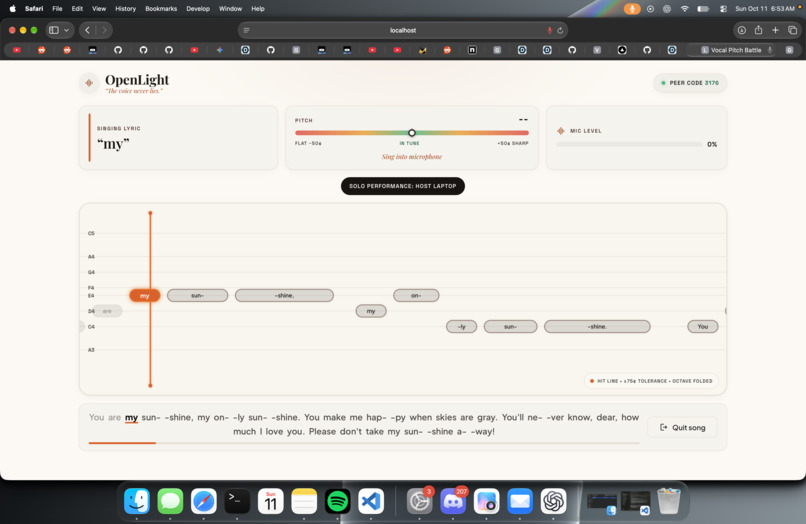Click the 'You' note pill
The width and height of the screenshot is (806, 524).
[703, 327]
